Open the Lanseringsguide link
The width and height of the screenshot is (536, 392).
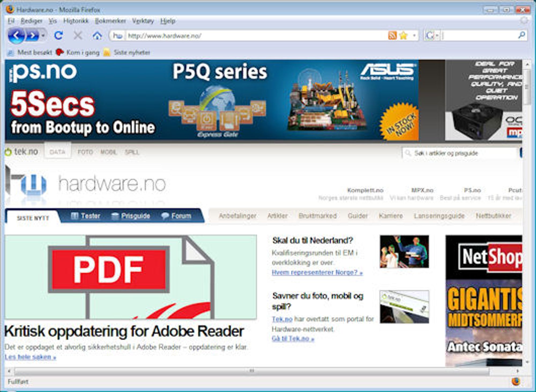coord(439,216)
